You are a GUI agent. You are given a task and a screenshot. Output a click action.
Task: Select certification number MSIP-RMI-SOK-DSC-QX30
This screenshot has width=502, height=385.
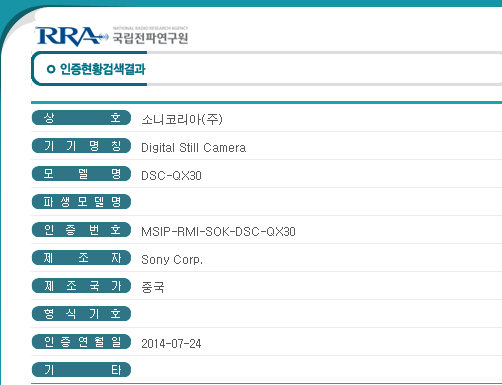[218, 232]
